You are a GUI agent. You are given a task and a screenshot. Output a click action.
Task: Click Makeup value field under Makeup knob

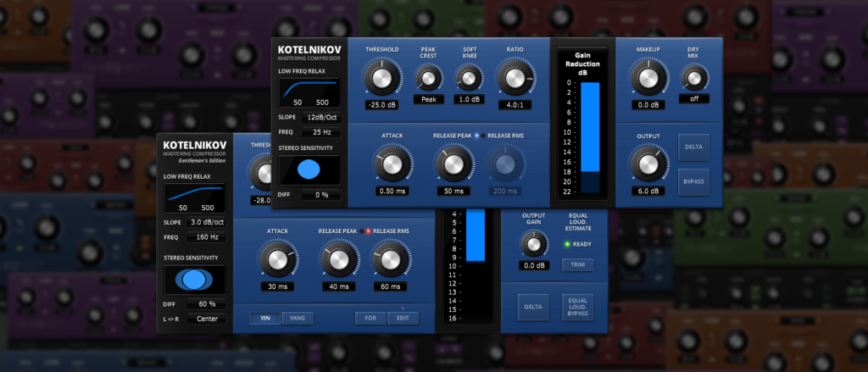pyautogui.click(x=647, y=105)
